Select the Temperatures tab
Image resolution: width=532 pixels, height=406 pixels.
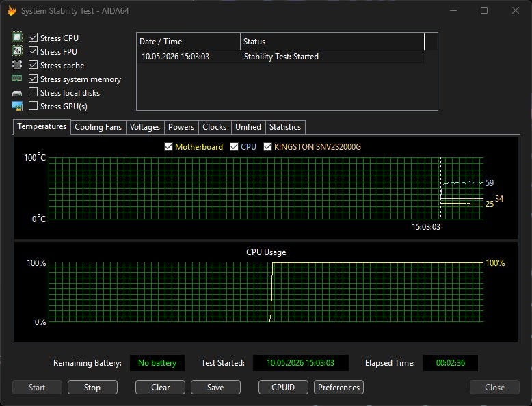coord(42,126)
